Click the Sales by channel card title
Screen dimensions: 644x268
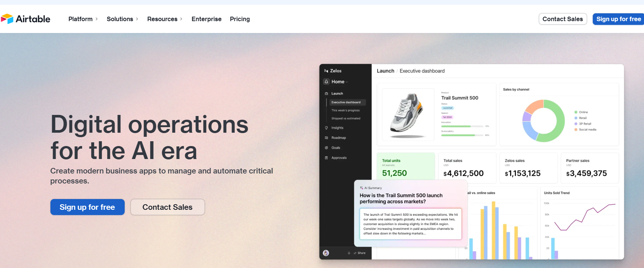[x=516, y=89]
